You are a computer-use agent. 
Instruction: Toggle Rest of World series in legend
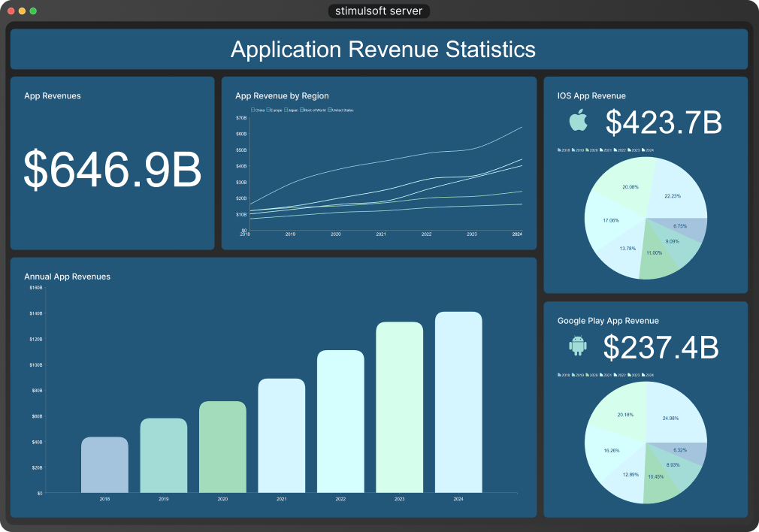point(302,110)
